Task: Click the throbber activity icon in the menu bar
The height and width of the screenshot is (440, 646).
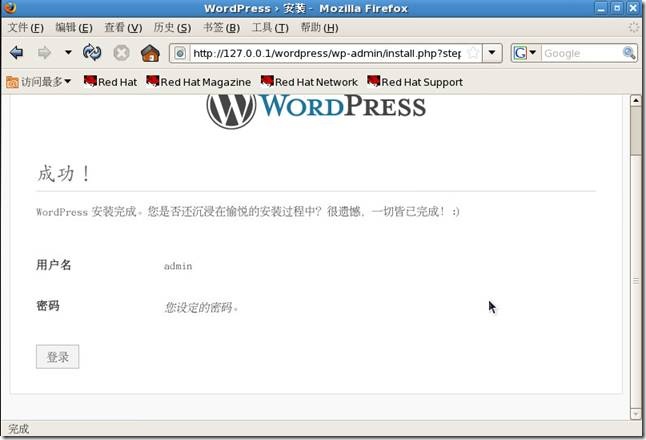Action: pos(633,28)
